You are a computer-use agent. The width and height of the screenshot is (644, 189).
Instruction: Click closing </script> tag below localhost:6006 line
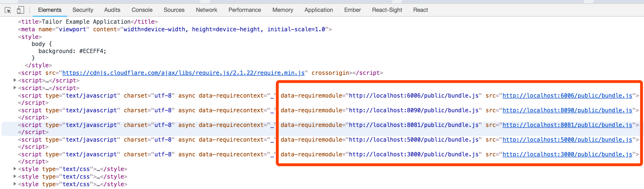coord(33,103)
